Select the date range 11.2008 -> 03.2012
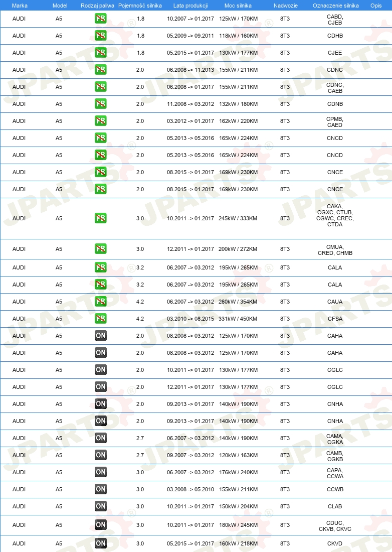The image size is (392, 552). (x=190, y=104)
